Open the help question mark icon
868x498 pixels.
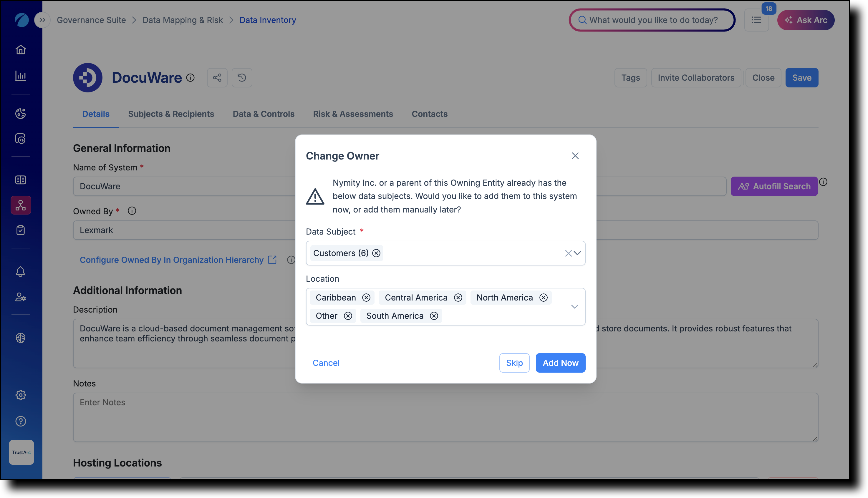[x=21, y=421]
